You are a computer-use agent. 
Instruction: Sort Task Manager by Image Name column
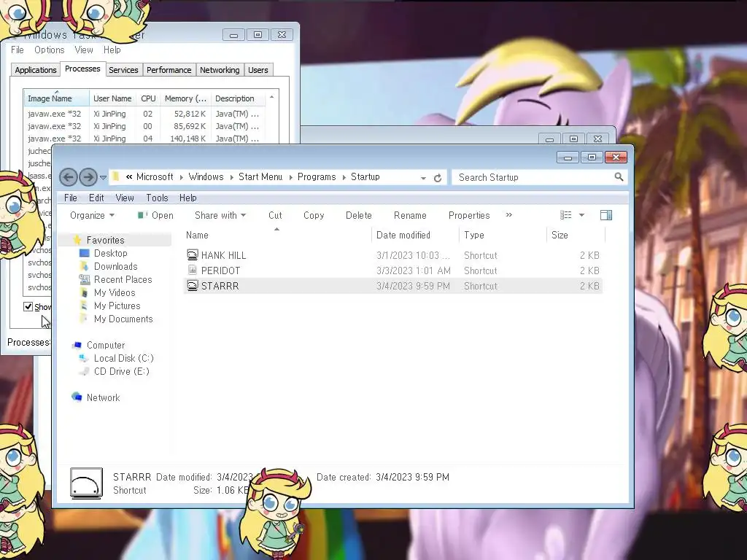pos(56,98)
